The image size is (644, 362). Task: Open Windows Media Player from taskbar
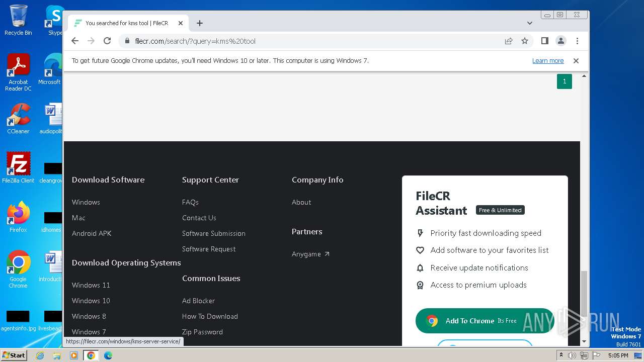click(x=74, y=355)
